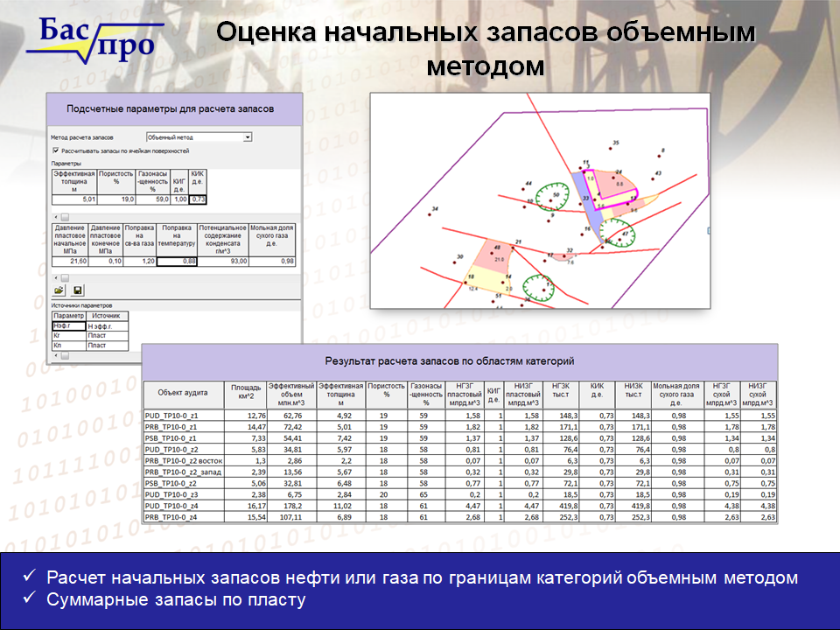This screenshot has height=630, width=840.
Task: Click effective thickness cell 11,02 in results
Action: tap(341, 506)
